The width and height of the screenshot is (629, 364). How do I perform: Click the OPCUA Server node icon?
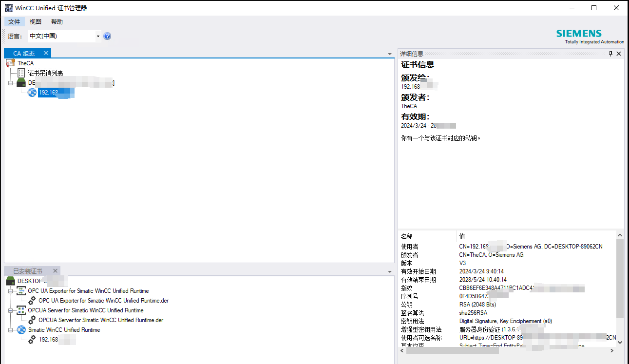click(21, 310)
